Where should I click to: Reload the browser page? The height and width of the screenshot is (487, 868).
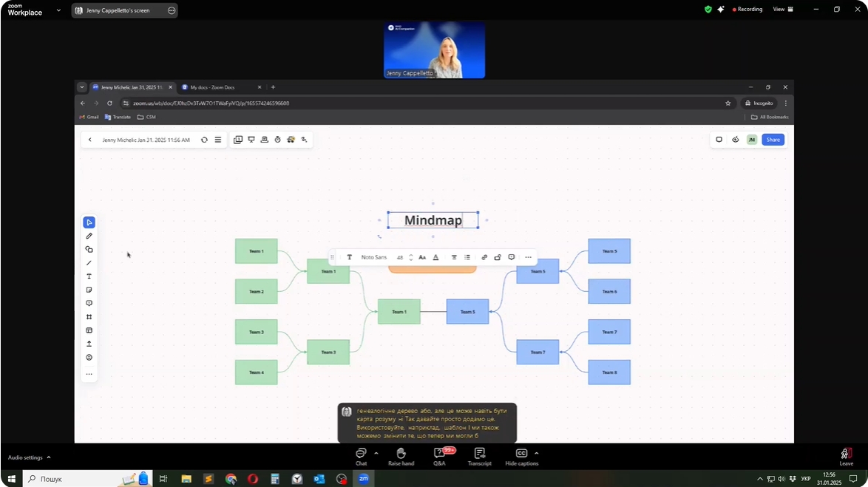coord(109,103)
